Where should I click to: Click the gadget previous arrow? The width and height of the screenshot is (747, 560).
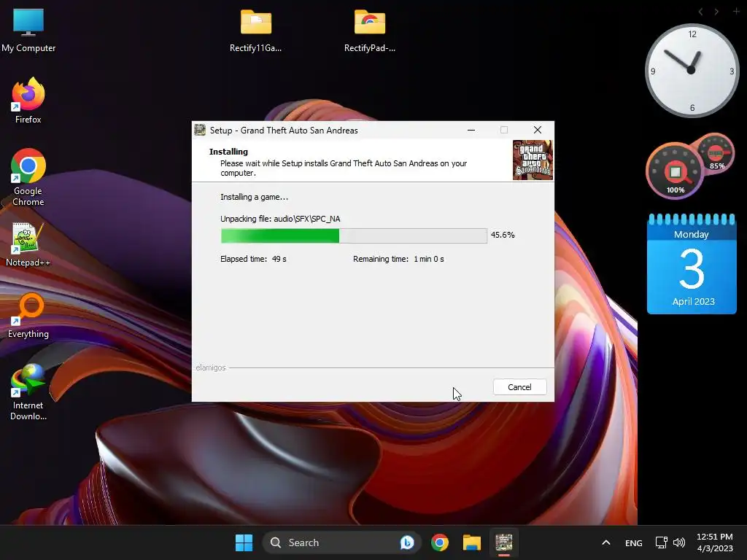700,12
